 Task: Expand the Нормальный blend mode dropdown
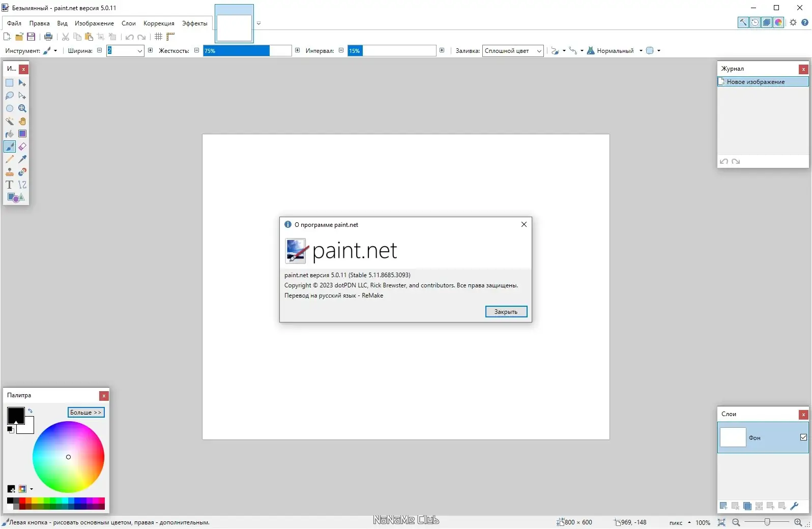pyautogui.click(x=615, y=51)
